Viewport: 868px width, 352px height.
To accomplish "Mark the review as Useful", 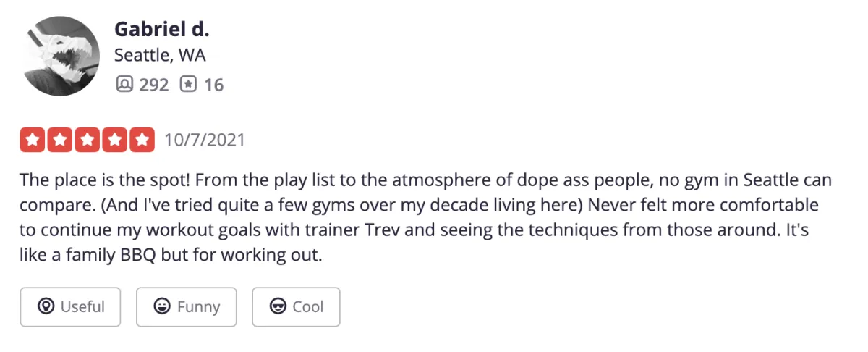I will 70,307.
